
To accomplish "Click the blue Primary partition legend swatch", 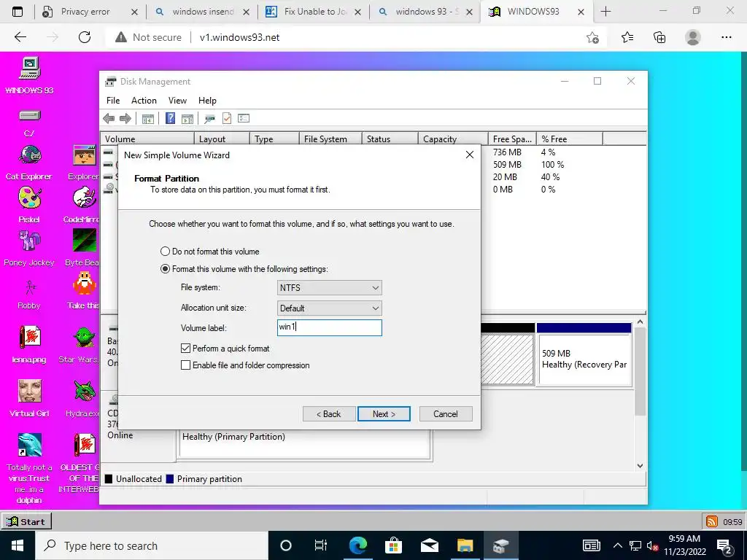I will point(169,479).
